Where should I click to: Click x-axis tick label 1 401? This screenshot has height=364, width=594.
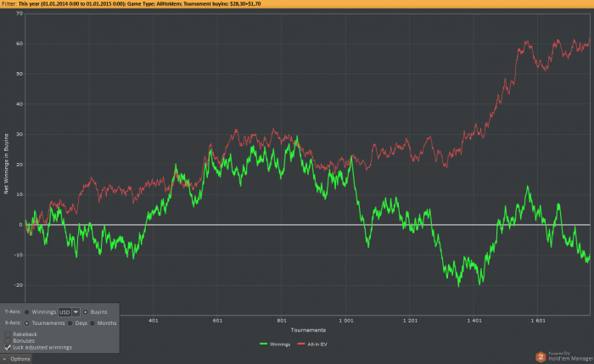474,321
